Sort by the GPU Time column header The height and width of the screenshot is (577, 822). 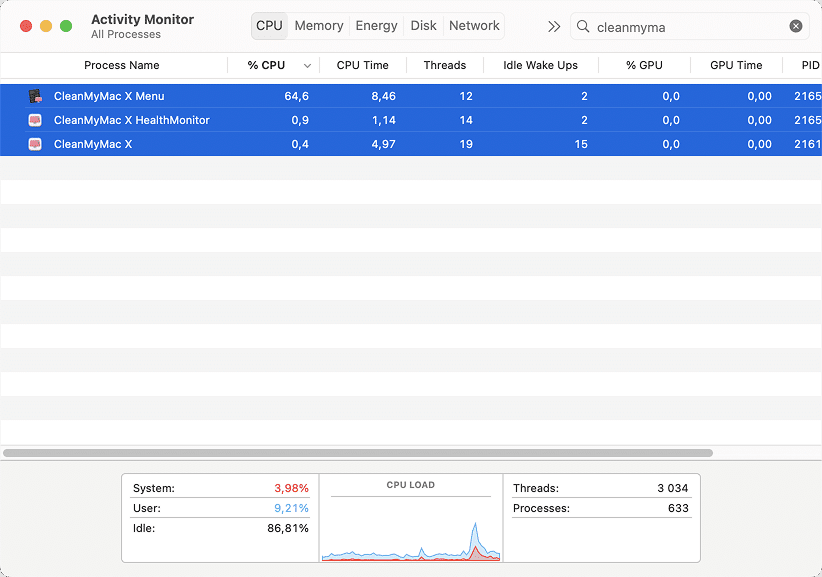pyautogui.click(x=736, y=65)
